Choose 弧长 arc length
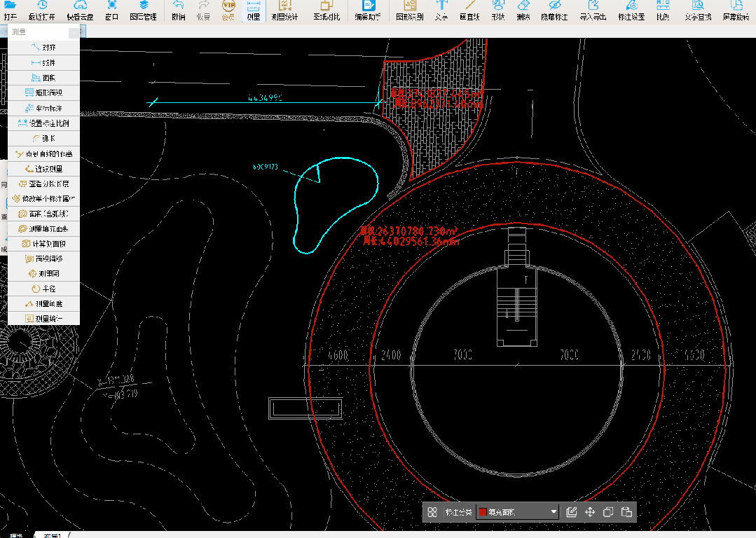Screen dimensions: 756x538 (44, 139)
